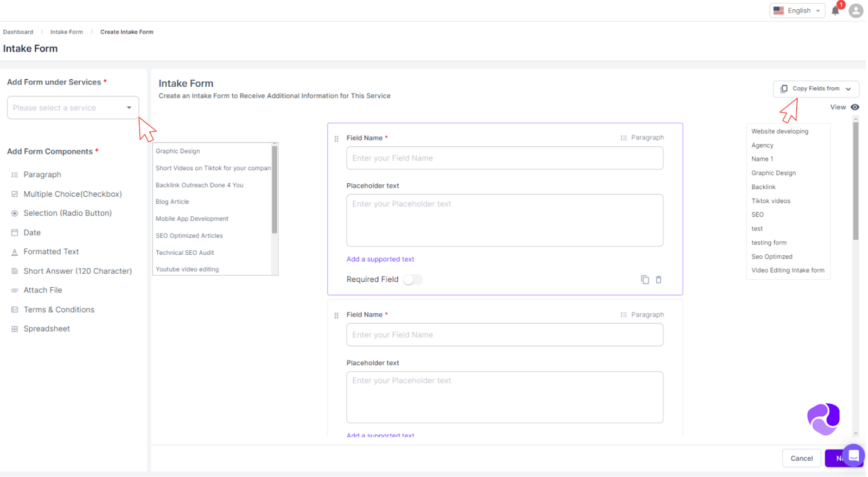
Task: Choose Blog Article service option
Action: (x=172, y=202)
